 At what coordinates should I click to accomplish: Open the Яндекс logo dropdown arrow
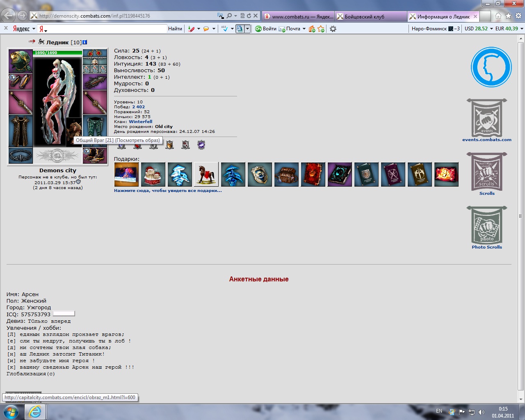click(x=34, y=29)
